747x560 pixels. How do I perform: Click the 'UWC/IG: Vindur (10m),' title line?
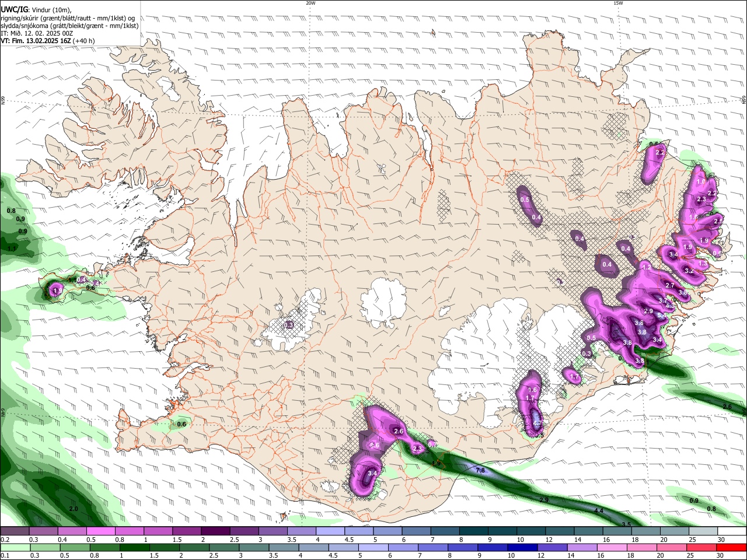point(36,10)
